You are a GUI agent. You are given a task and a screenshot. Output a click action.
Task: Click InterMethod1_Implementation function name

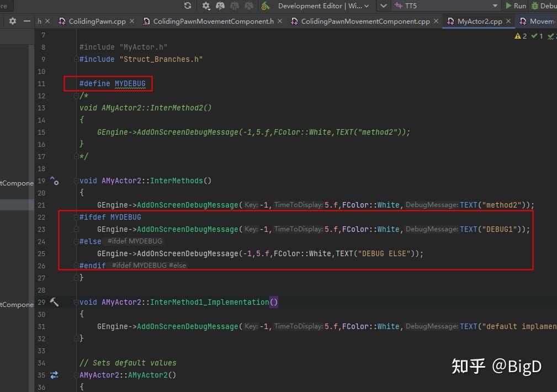(x=210, y=302)
